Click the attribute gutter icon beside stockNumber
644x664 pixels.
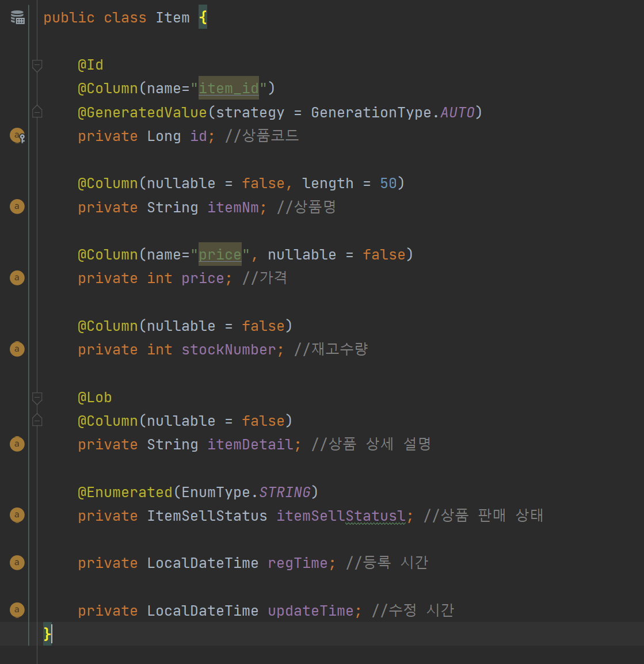(17, 349)
